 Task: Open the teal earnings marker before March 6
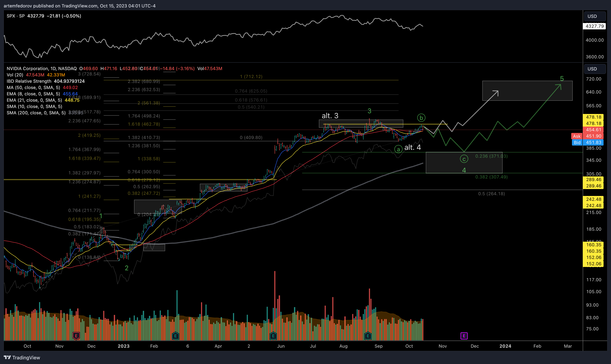tap(175, 336)
